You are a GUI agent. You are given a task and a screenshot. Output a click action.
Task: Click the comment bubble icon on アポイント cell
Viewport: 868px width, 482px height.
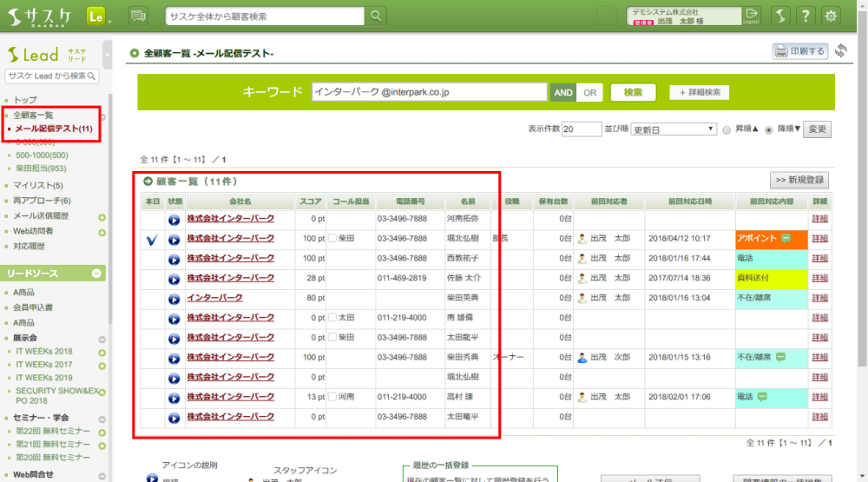click(x=786, y=238)
